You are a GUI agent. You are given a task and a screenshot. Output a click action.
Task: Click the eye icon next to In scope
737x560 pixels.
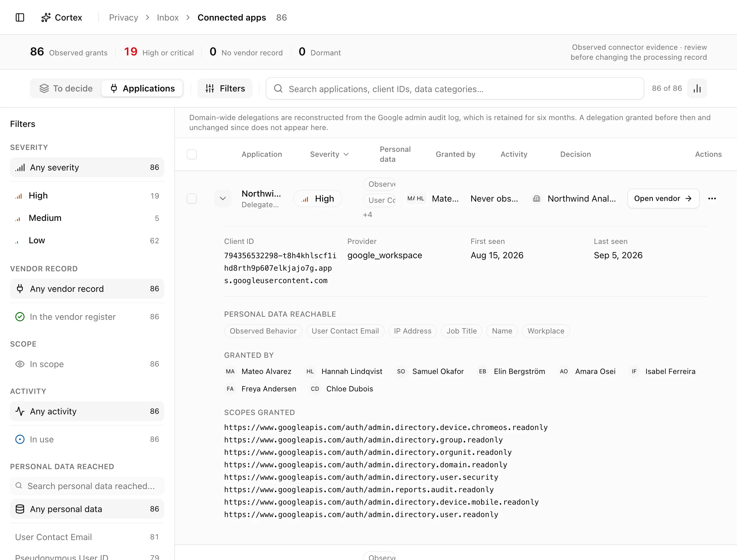coord(20,364)
